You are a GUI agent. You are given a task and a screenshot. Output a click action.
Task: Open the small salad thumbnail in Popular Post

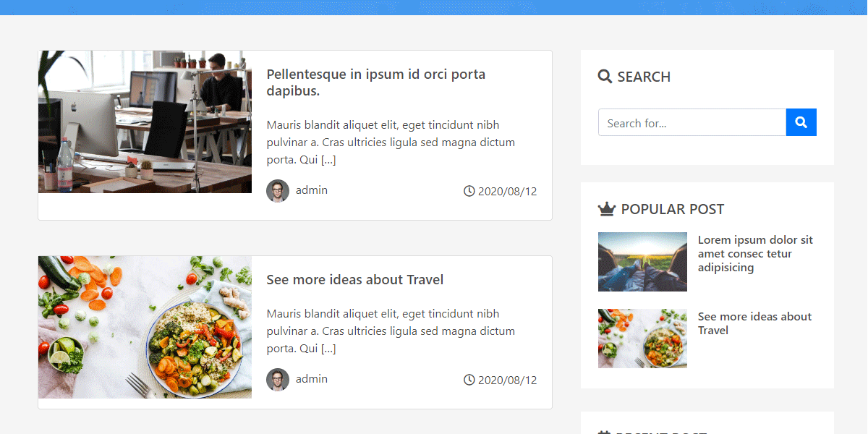(x=642, y=339)
